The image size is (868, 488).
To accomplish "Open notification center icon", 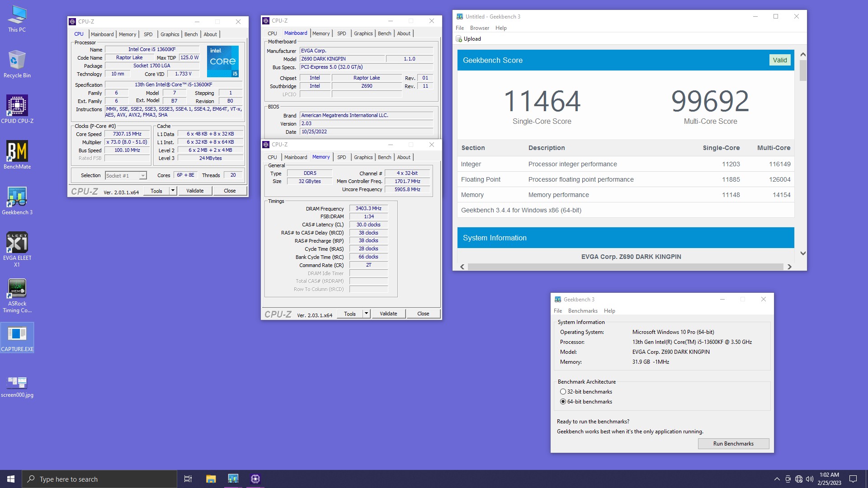I will tap(853, 479).
